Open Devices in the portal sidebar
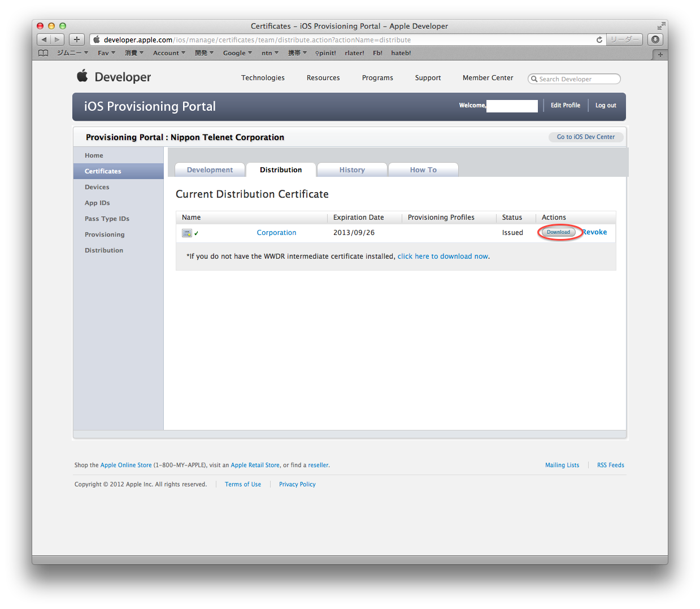Screen dimensions: 700x609 (119, 187)
